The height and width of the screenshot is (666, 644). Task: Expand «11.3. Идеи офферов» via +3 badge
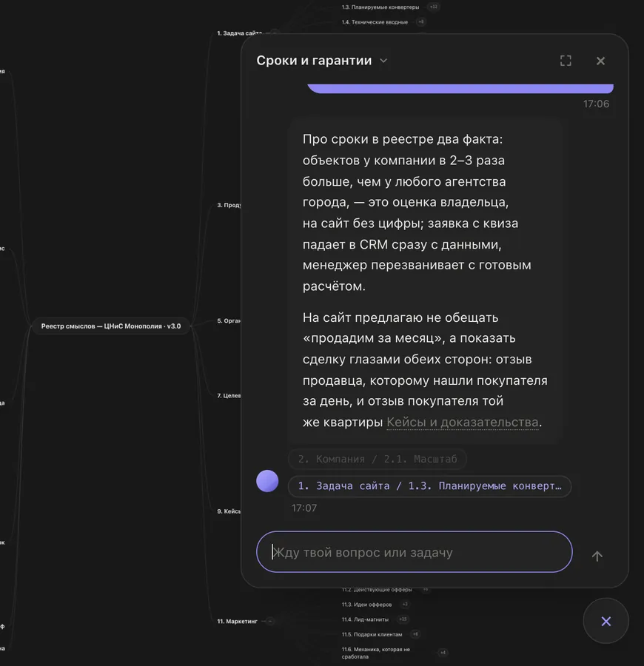pyautogui.click(x=405, y=604)
